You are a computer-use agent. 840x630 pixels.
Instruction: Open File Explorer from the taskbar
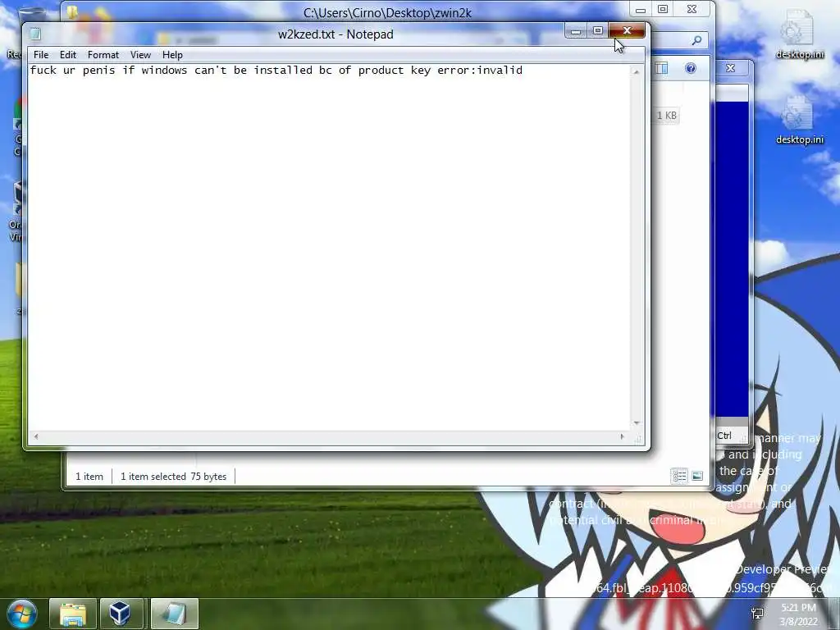pos(73,614)
